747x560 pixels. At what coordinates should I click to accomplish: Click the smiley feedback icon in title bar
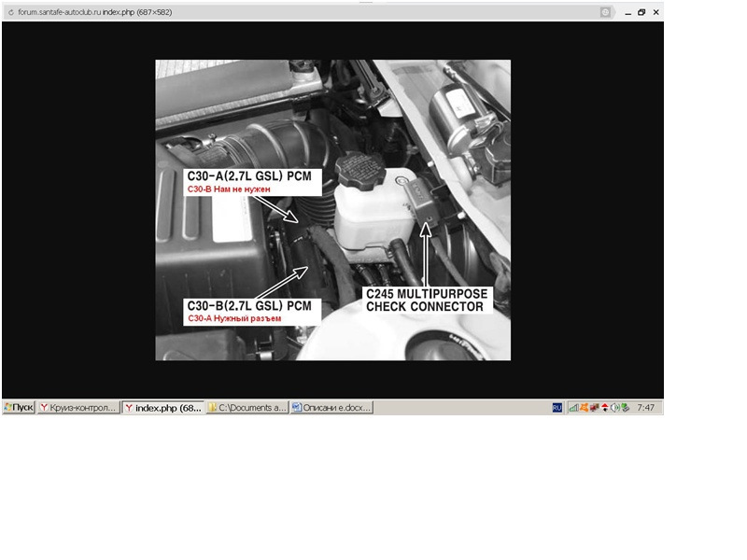point(605,12)
